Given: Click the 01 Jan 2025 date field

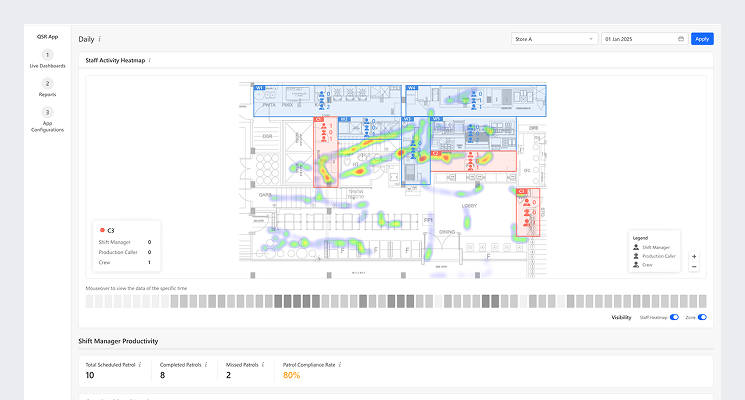Looking at the screenshot, I should point(638,39).
